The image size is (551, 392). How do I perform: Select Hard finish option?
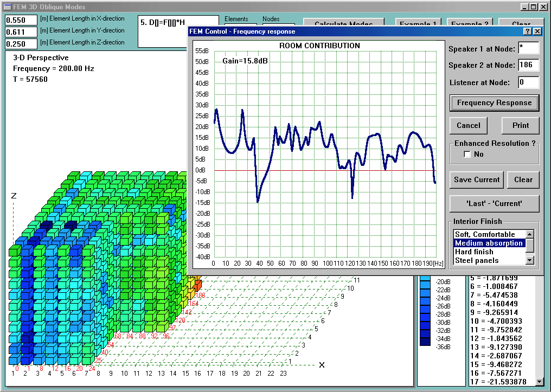tap(490, 252)
